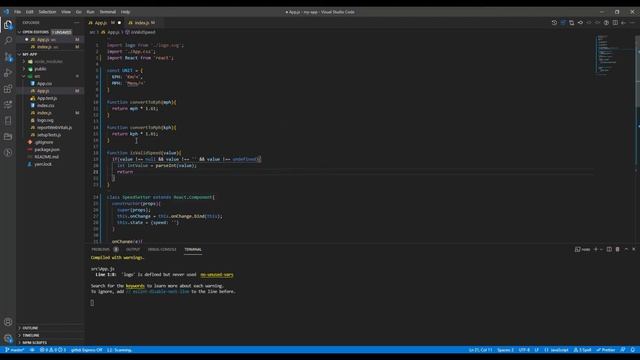Open App.css in the src folder
640x360 pixels.
44,84
